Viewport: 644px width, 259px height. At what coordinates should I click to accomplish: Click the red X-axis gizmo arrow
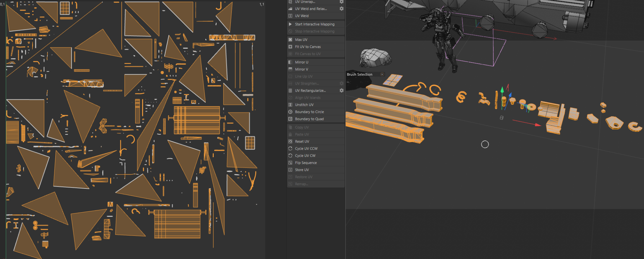click(x=537, y=125)
